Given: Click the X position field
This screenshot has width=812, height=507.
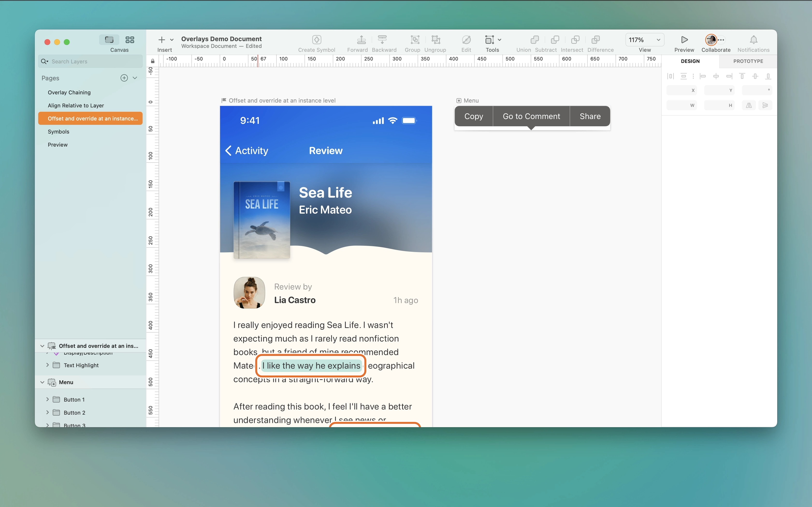Looking at the screenshot, I should click(681, 90).
